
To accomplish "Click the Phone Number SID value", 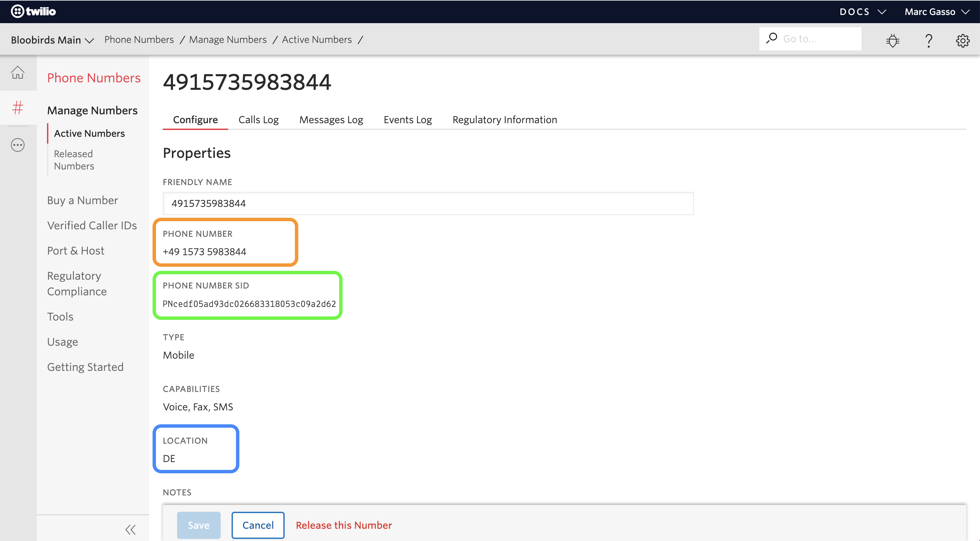I will [249, 304].
